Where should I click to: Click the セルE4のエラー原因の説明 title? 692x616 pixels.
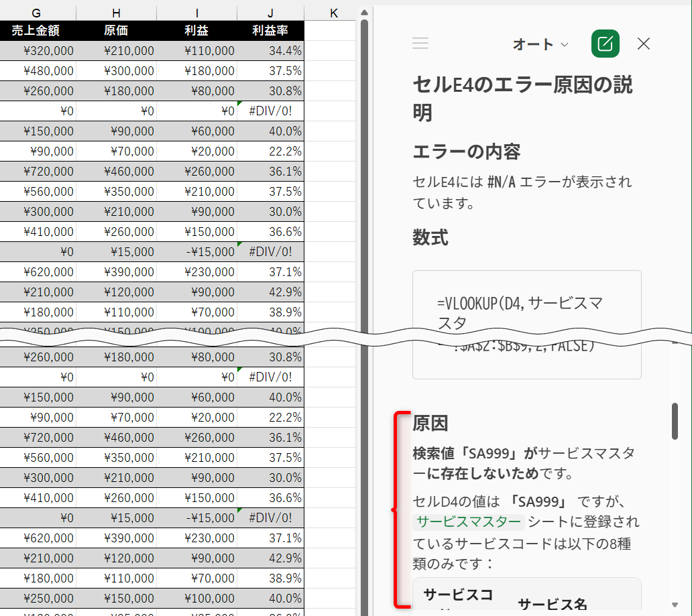[x=522, y=99]
